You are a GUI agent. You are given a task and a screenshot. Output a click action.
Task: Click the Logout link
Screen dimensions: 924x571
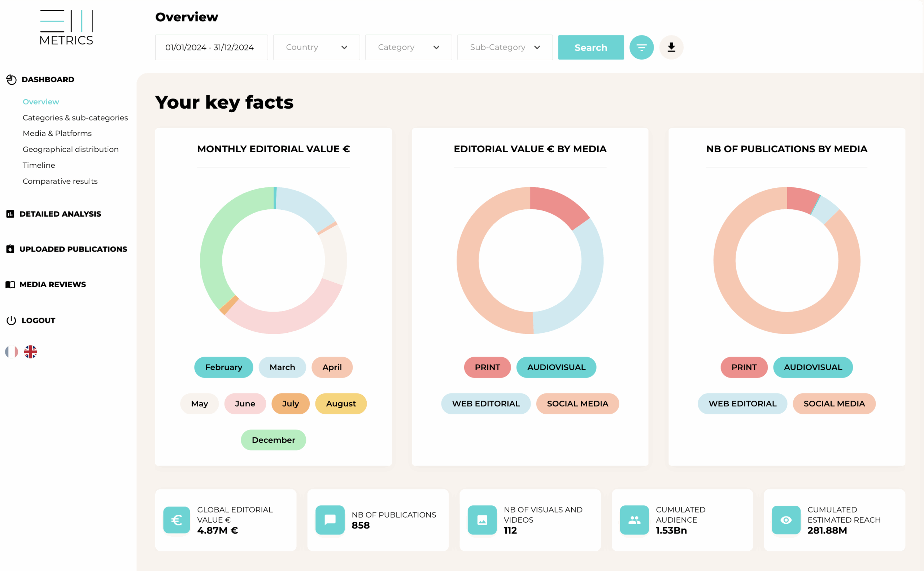[x=39, y=320]
